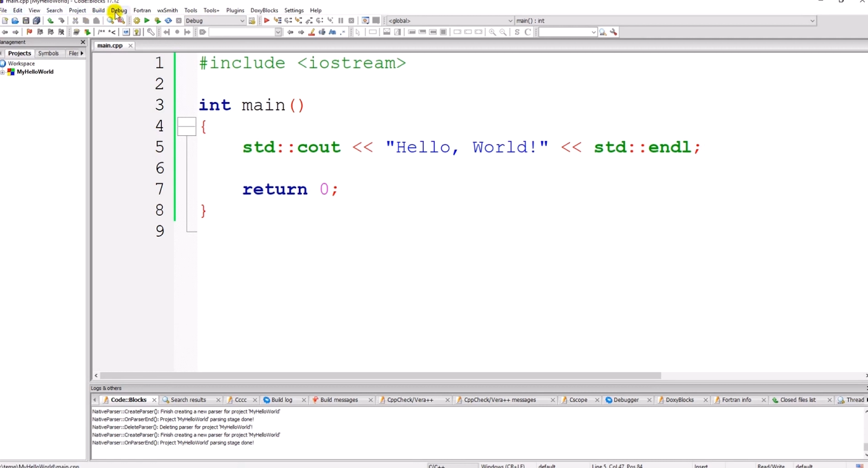This screenshot has height=468, width=868.
Task: Switch to the Build log tab
Action: 282,400
